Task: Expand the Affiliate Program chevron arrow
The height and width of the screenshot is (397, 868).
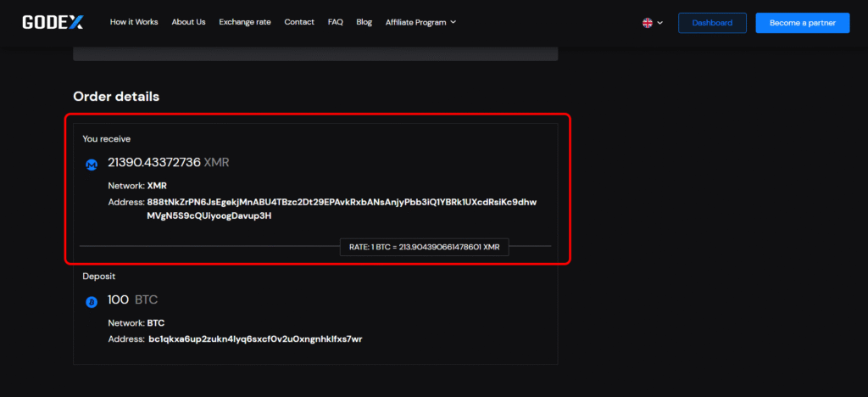Action: pos(453,22)
